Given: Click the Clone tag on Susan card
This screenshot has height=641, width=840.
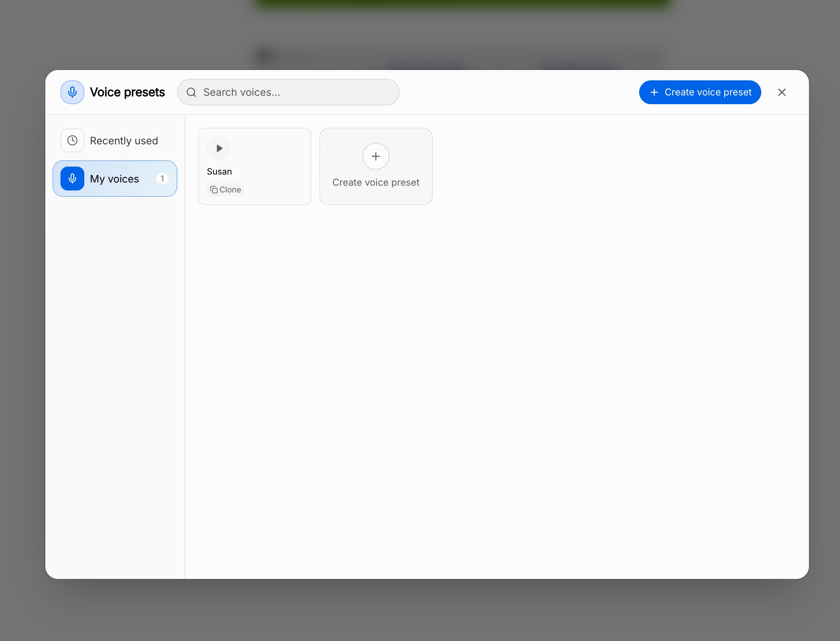Looking at the screenshot, I should [x=226, y=190].
